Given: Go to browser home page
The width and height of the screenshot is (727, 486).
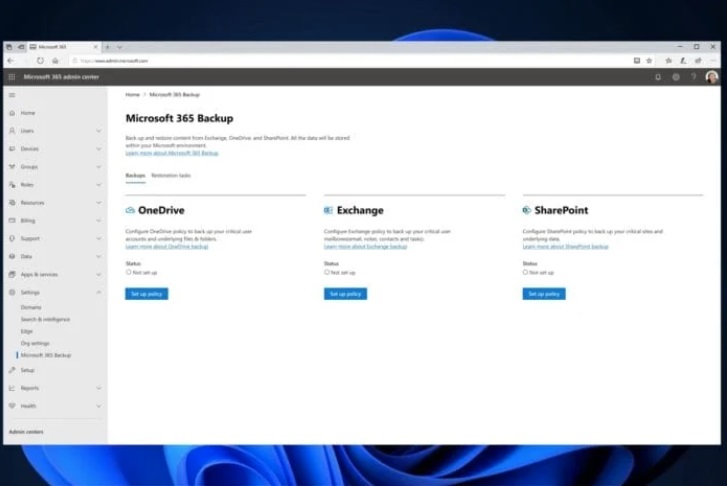Looking at the screenshot, I should 55,61.
